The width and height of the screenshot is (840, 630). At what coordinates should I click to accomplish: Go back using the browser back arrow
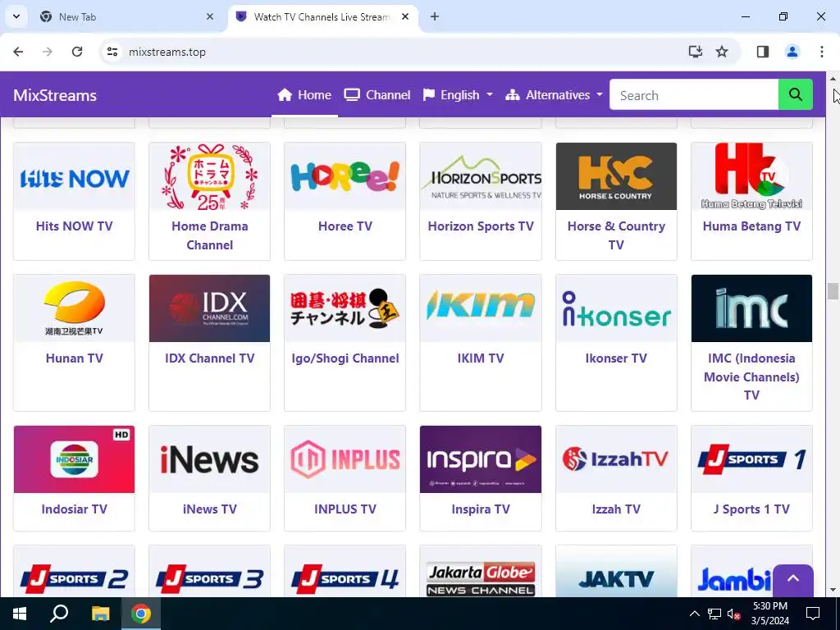click(18, 52)
